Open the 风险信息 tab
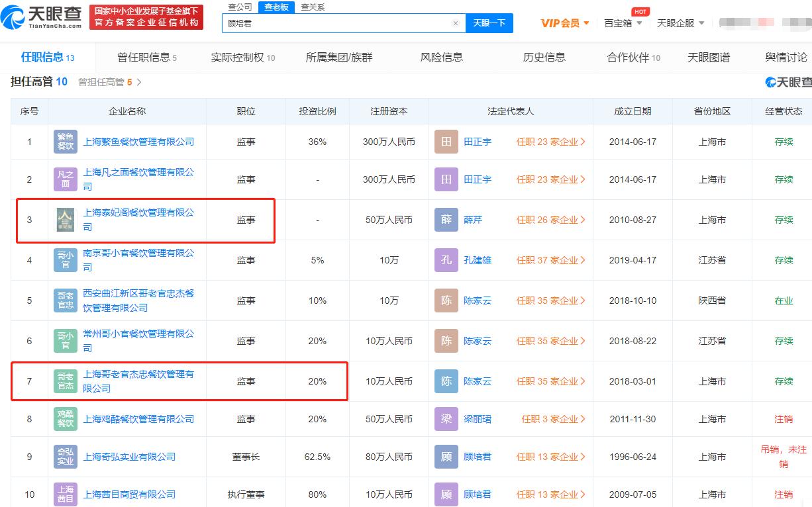Viewport: 812px width, 507px height. pyautogui.click(x=442, y=57)
